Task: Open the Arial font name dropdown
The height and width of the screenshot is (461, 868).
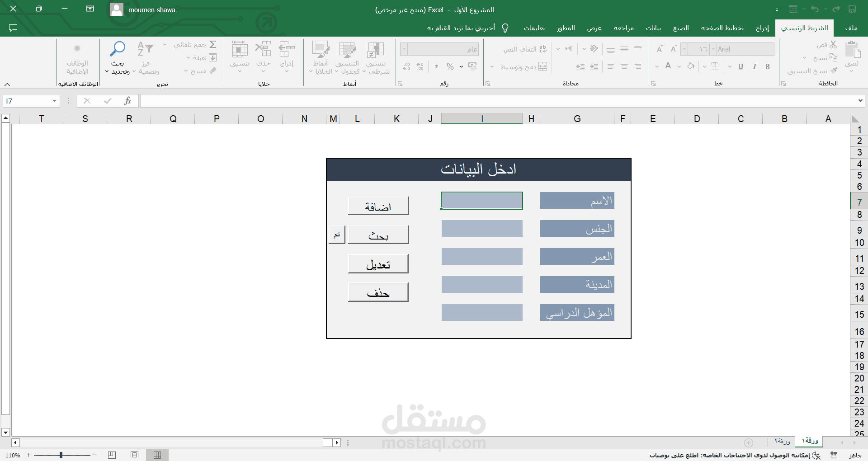Action: [713, 49]
